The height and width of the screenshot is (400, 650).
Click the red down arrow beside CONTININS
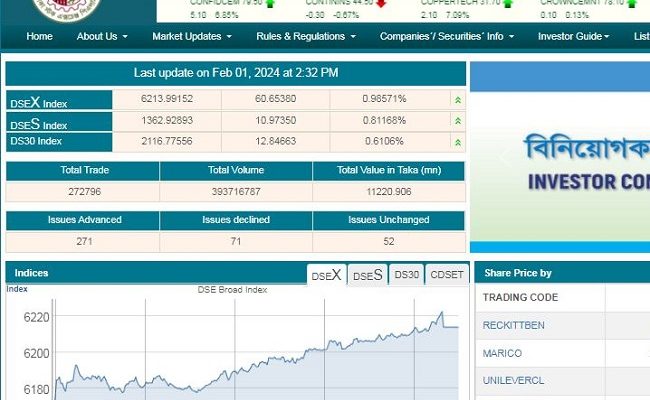coord(381,4)
